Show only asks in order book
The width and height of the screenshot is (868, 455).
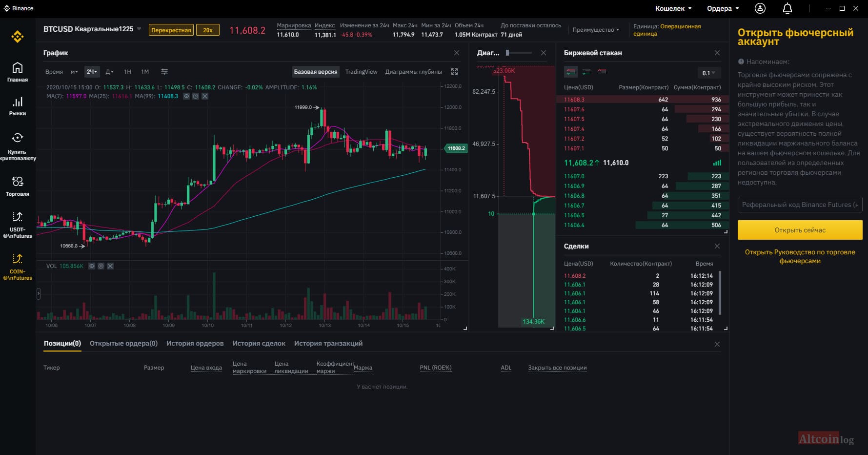click(602, 72)
